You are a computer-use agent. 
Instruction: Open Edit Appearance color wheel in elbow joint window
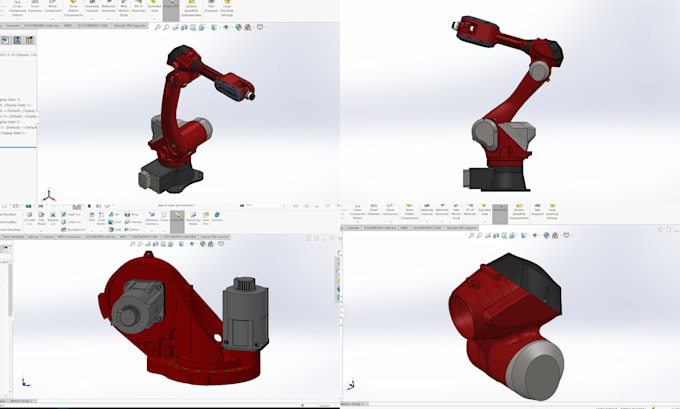546,235
